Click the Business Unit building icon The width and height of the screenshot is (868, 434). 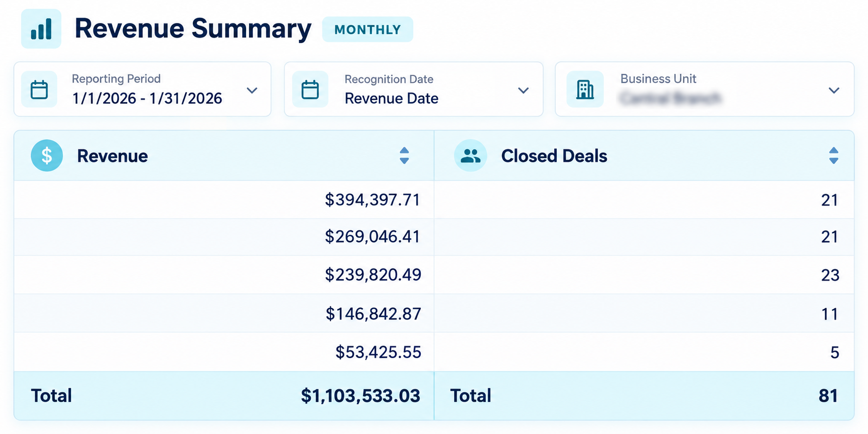[585, 90]
